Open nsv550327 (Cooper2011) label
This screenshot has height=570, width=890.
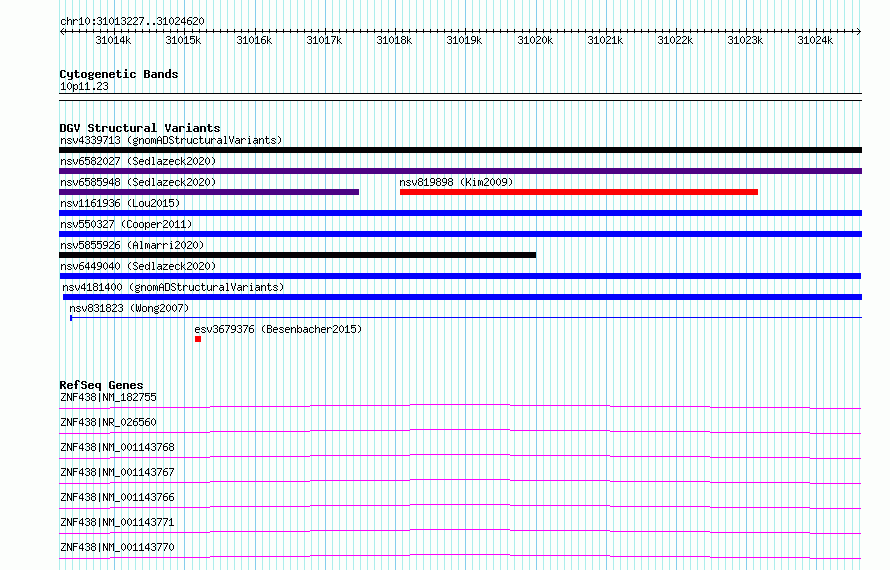(x=126, y=224)
